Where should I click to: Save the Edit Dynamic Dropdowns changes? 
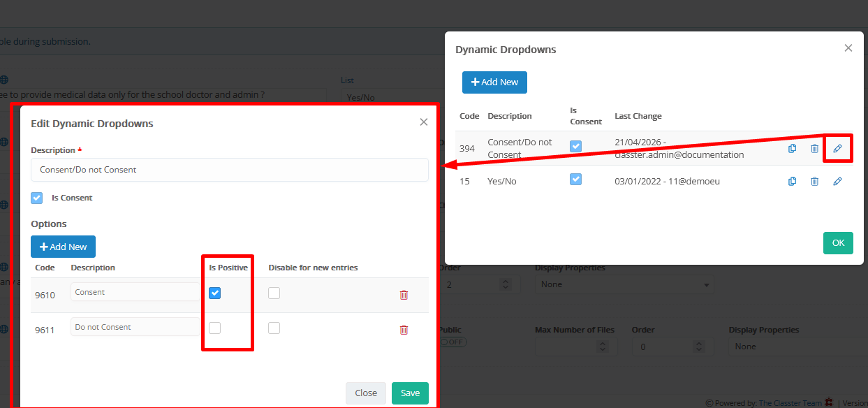pyautogui.click(x=410, y=393)
